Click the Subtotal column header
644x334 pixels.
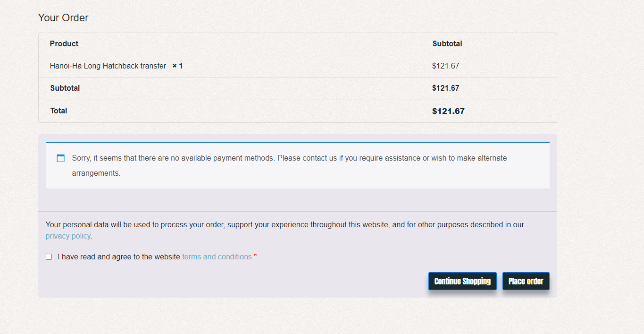coord(447,43)
